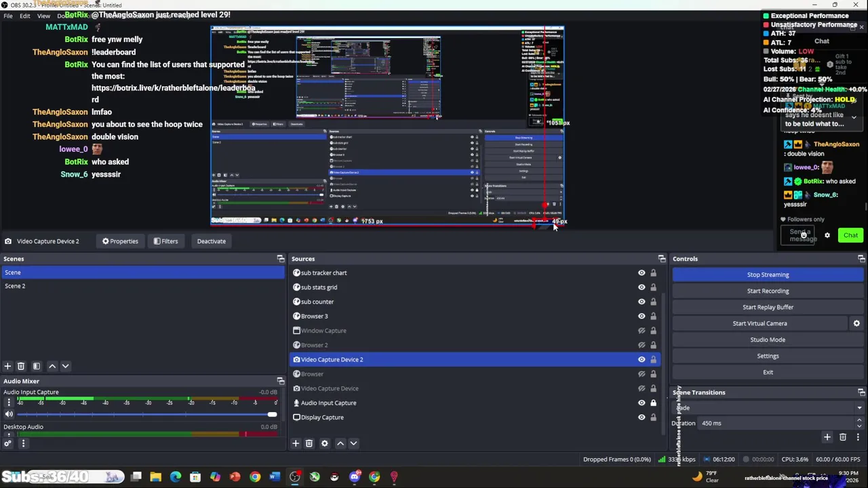The image size is (868, 488).
Task: Move scene up with the arrow icon
Action: [x=52, y=366]
